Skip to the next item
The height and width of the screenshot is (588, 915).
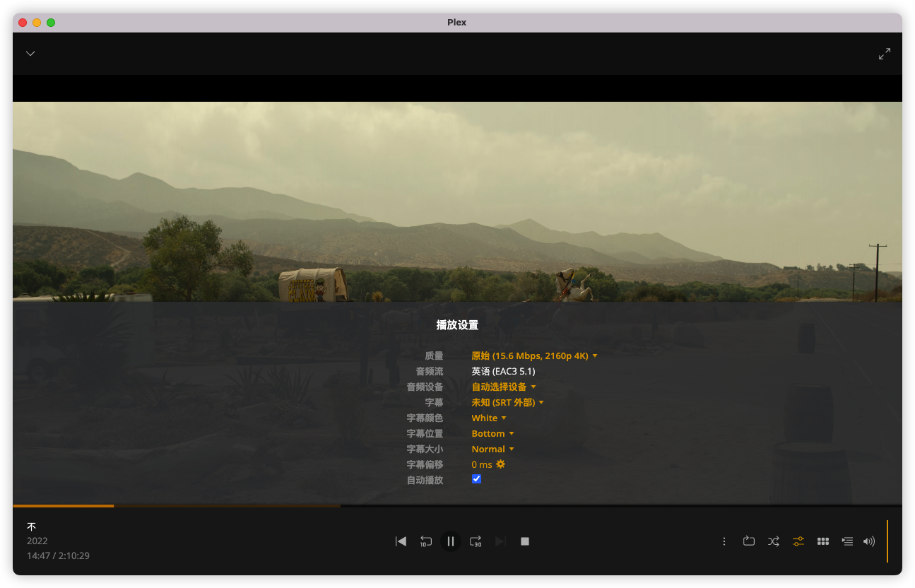(500, 541)
